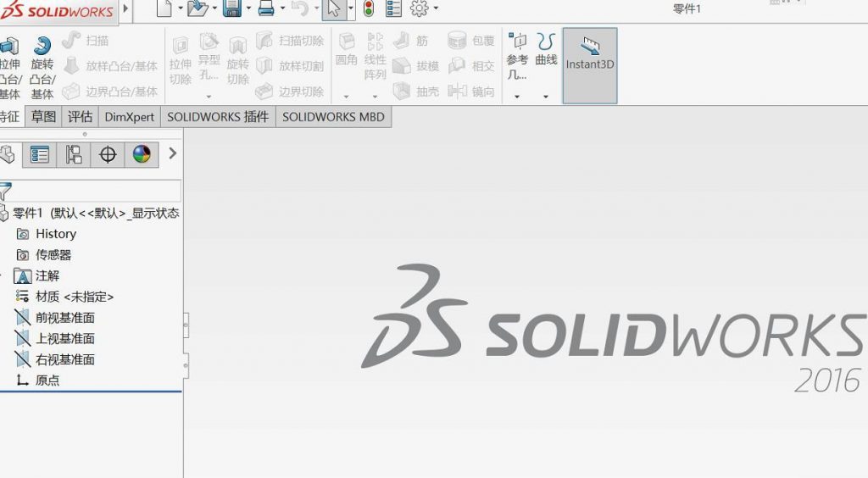Switch to the Sketch (草图) tab
The height and width of the screenshot is (478, 868).
tap(44, 117)
